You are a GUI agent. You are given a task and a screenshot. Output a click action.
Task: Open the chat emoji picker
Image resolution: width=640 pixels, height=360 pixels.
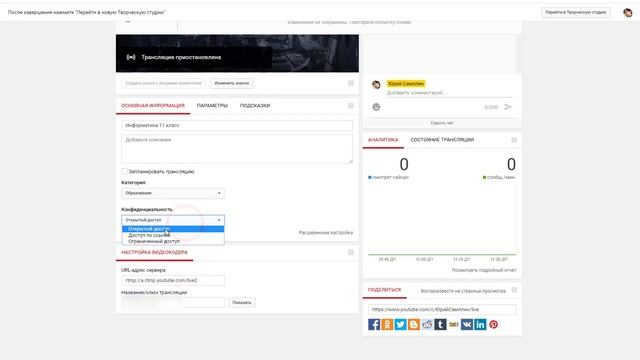376,107
